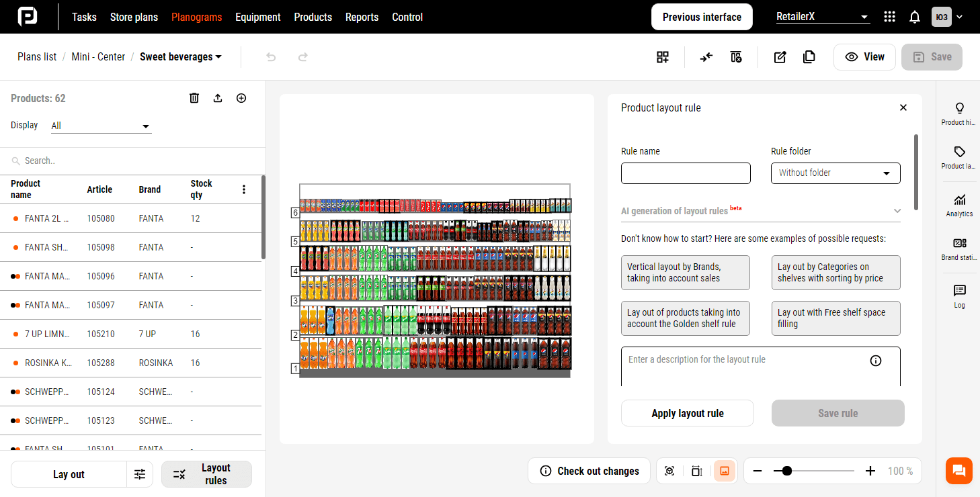Screen dimensions: 980x497
Task: Open the Display filter dropdown
Action: pos(101,126)
